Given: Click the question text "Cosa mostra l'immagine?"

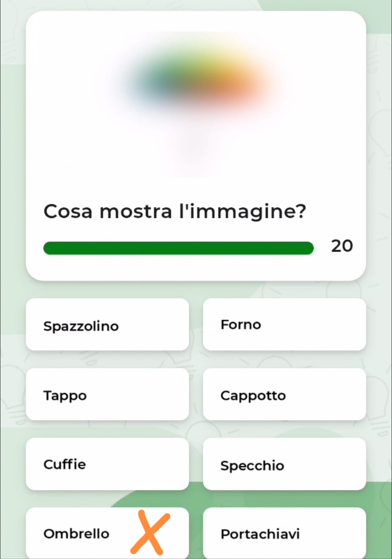Looking at the screenshot, I should pyautogui.click(x=175, y=211).
